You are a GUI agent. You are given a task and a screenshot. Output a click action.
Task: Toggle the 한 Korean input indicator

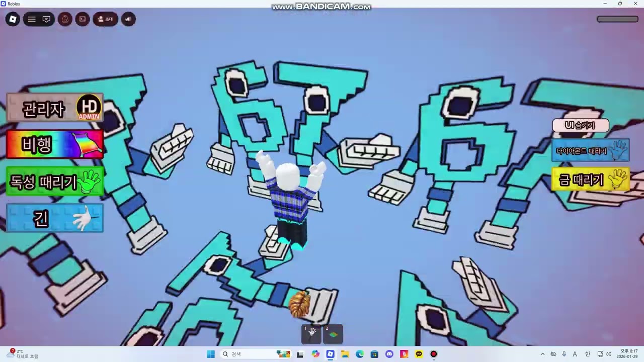click(587, 354)
